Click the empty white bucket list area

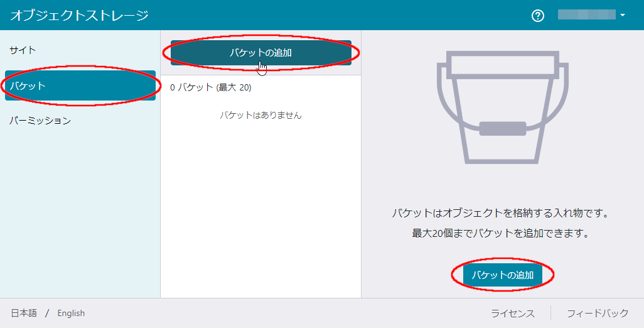(x=260, y=207)
